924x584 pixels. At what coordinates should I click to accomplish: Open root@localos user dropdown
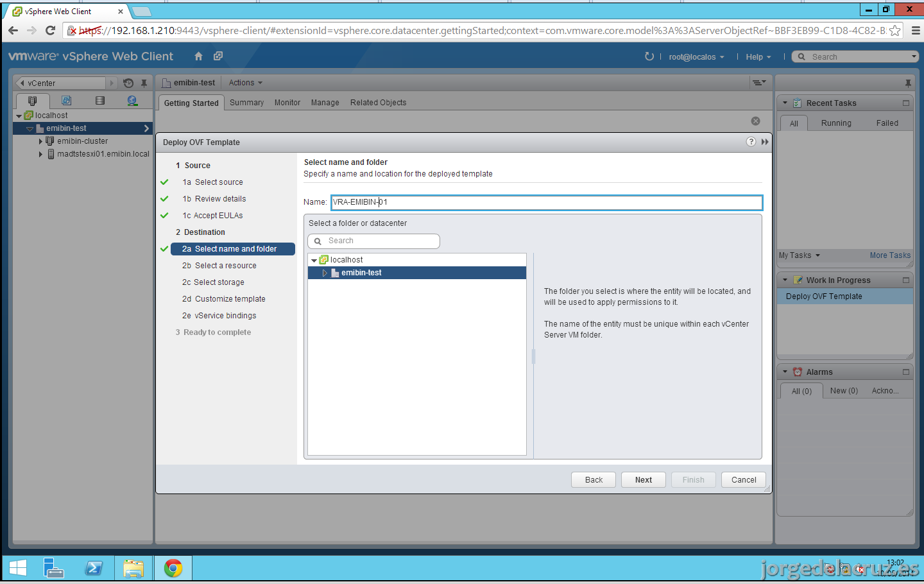coord(696,57)
